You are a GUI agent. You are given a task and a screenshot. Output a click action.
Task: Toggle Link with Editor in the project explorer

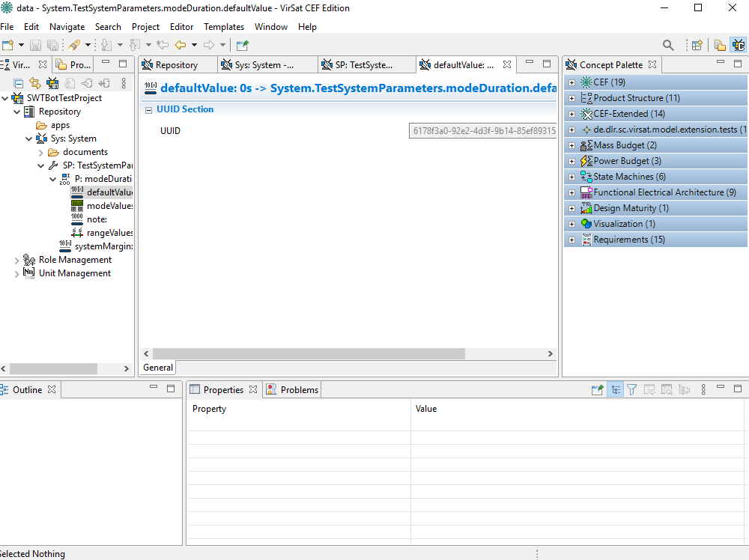coord(35,82)
